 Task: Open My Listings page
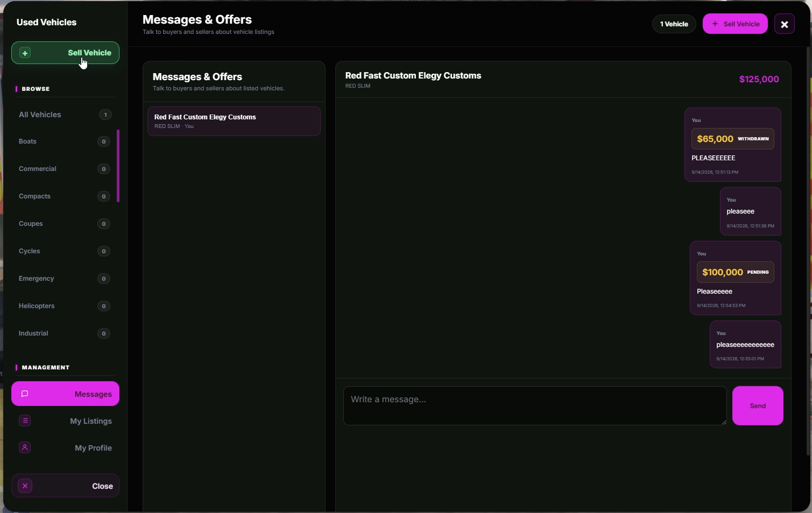pyautogui.click(x=65, y=421)
